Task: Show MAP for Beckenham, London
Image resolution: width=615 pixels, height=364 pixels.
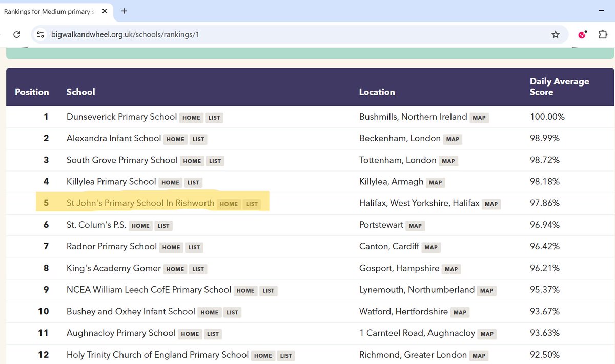Action: (x=453, y=139)
